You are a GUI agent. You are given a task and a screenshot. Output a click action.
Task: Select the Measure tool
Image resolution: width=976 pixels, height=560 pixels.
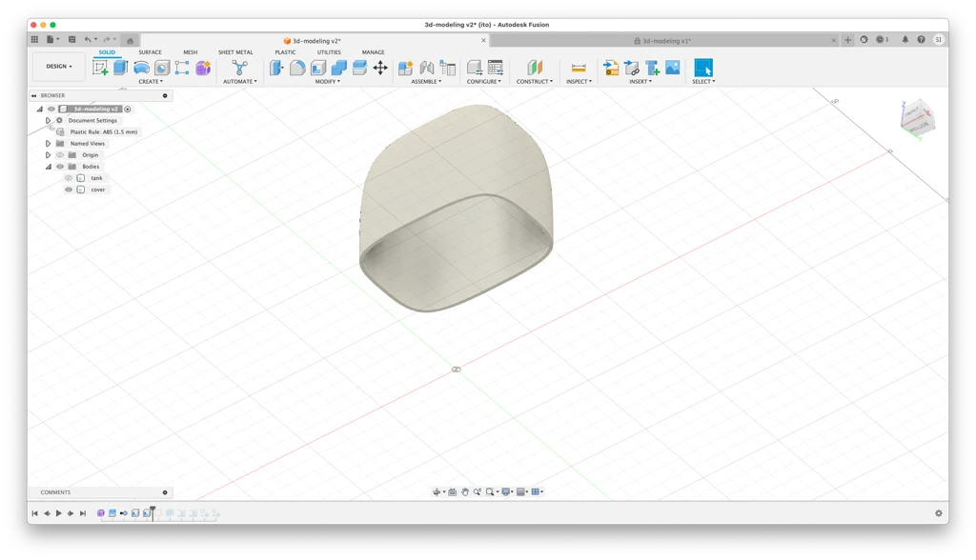(579, 68)
